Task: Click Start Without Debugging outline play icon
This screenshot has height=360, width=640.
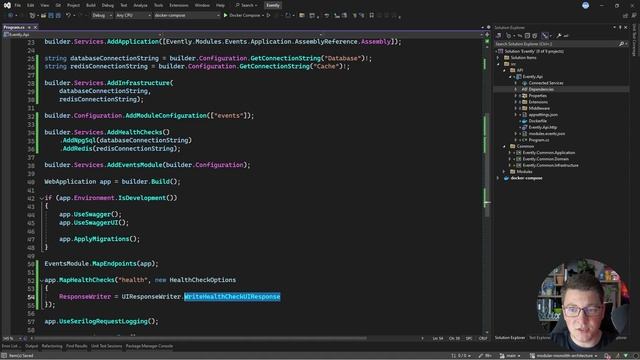Action: click(x=268, y=16)
